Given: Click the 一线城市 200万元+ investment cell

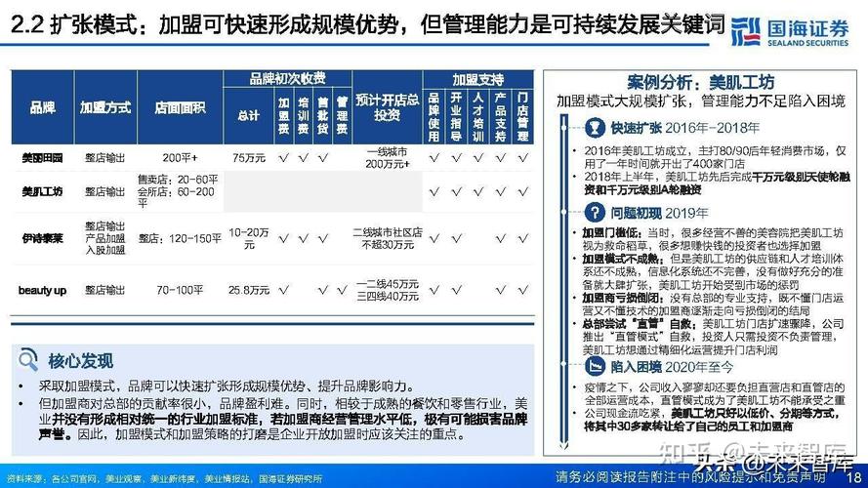Looking at the screenshot, I should 387,158.
